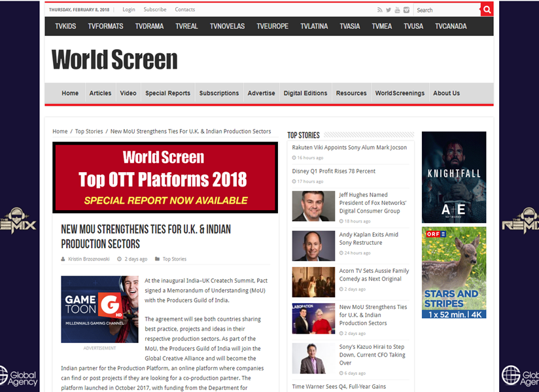539x392 pixels.
Task: Open the TVEUROPE section
Action: tap(272, 26)
